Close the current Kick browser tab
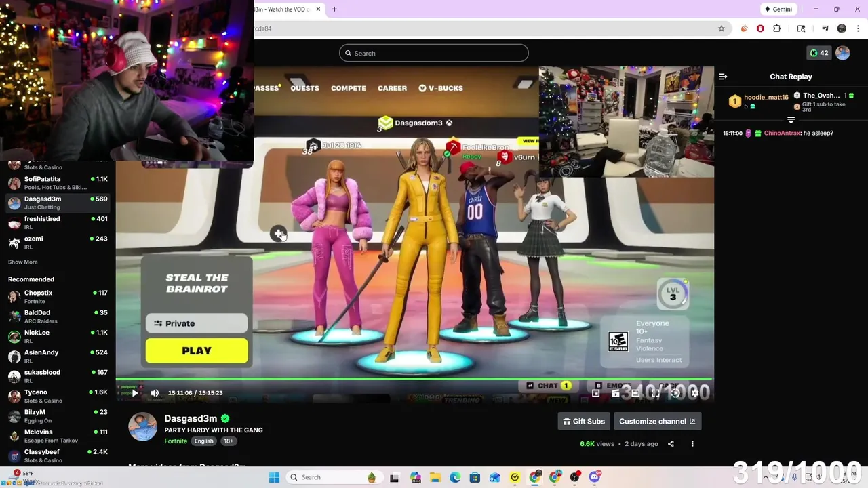The width and height of the screenshot is (868, 488). click(x=318, y=9)
